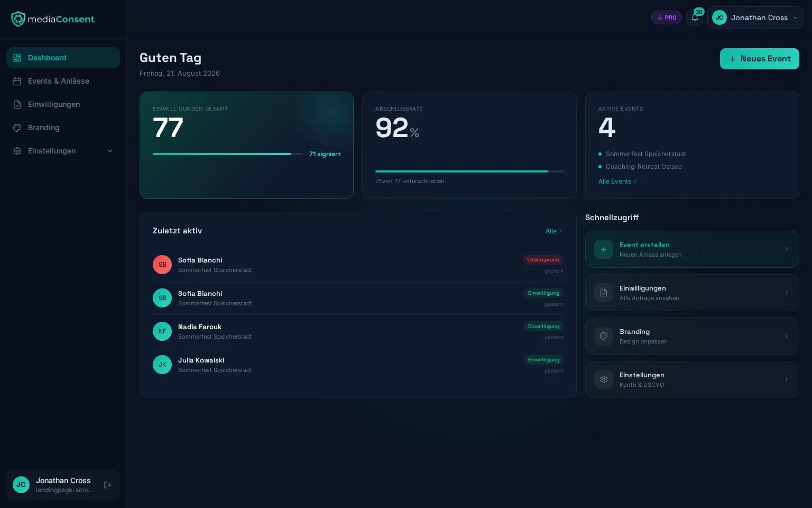Click Coaching-Retreat Ostsee in Aktive Events

[x=644, y=167]
